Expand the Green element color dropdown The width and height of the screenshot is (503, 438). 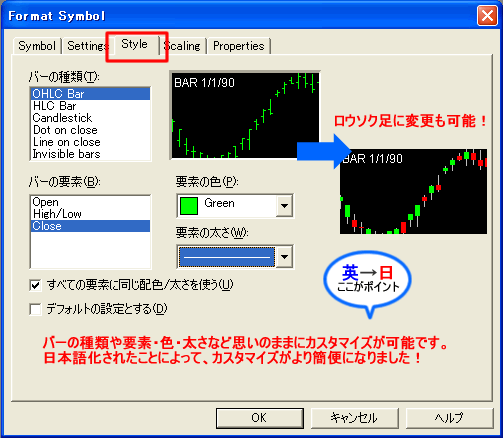pyautogui.click(x=284, y=206)
